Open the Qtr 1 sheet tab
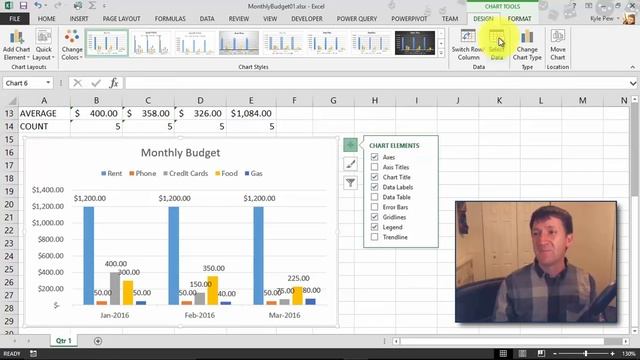 (x=64, y=341)
